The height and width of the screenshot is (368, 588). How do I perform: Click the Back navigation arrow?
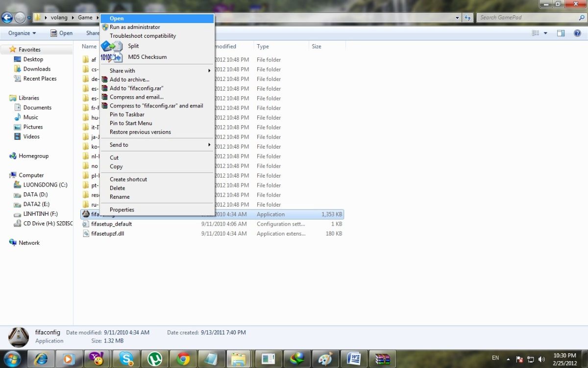tap(7, 18)
